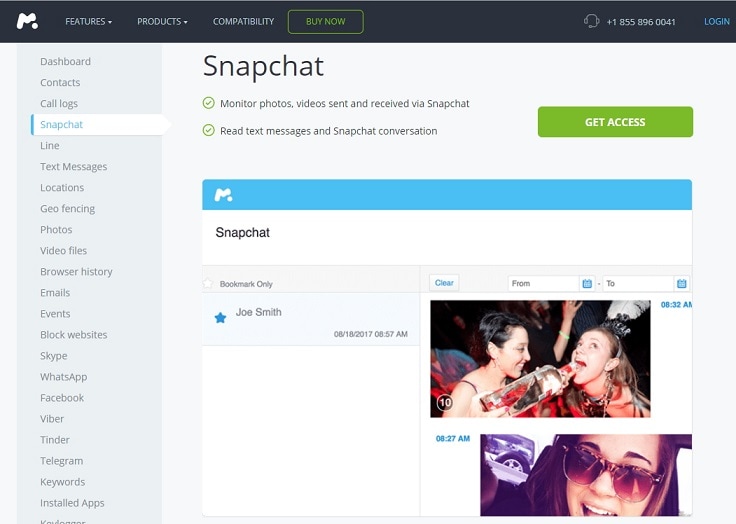Image resolution: width=736 pixels, height=524 pixels.
Task: Open Events in the sidebar
Action: point(55,314)
